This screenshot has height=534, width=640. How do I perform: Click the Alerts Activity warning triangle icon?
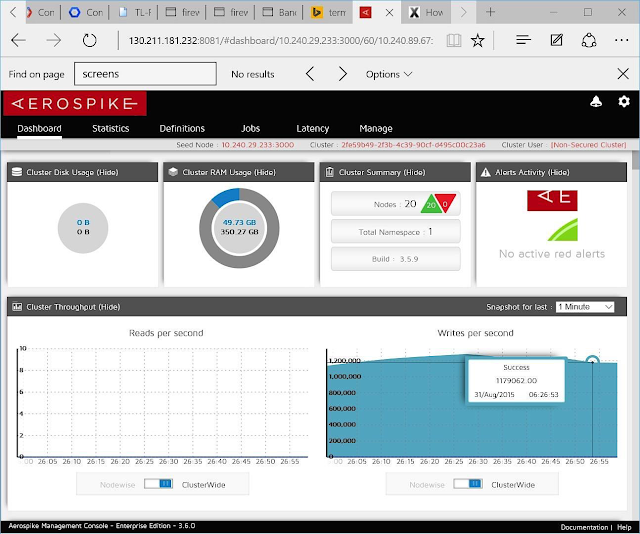486,172
